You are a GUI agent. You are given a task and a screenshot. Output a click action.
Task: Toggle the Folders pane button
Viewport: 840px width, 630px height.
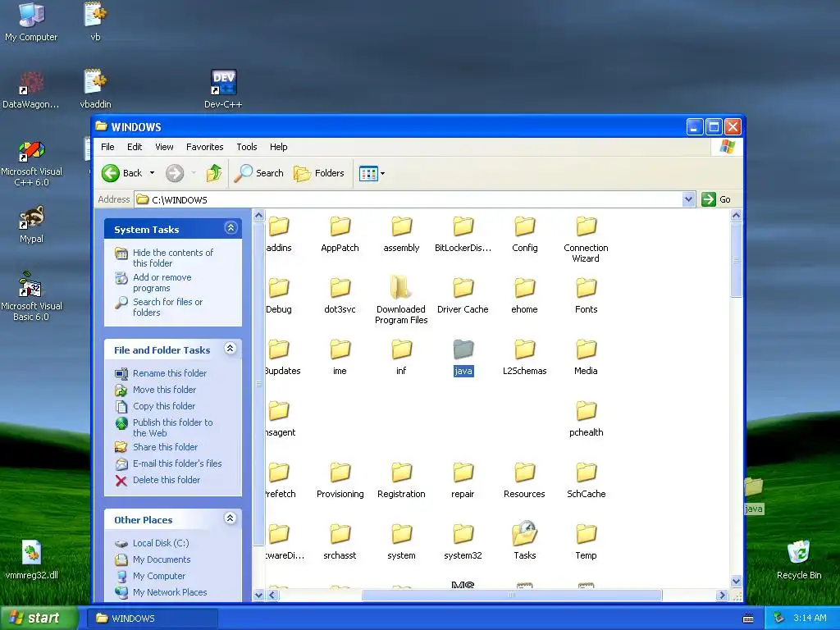click(x=319, y=173)
